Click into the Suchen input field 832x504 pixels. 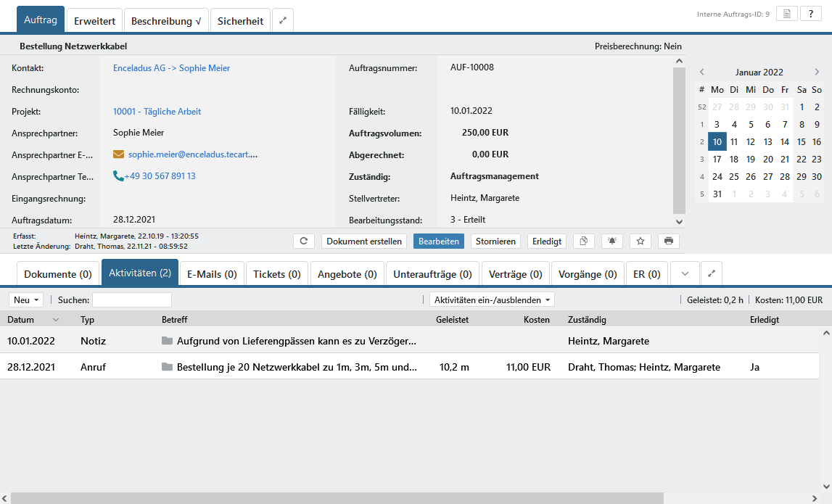(x=131, y=300)
